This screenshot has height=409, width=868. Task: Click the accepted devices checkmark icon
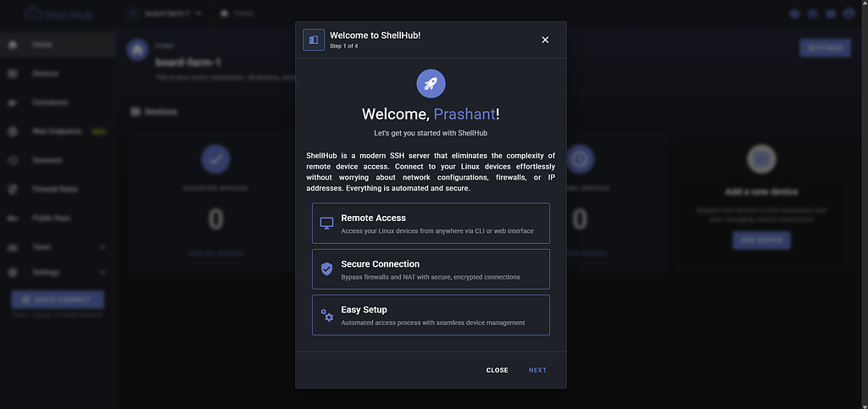[215, 159]
